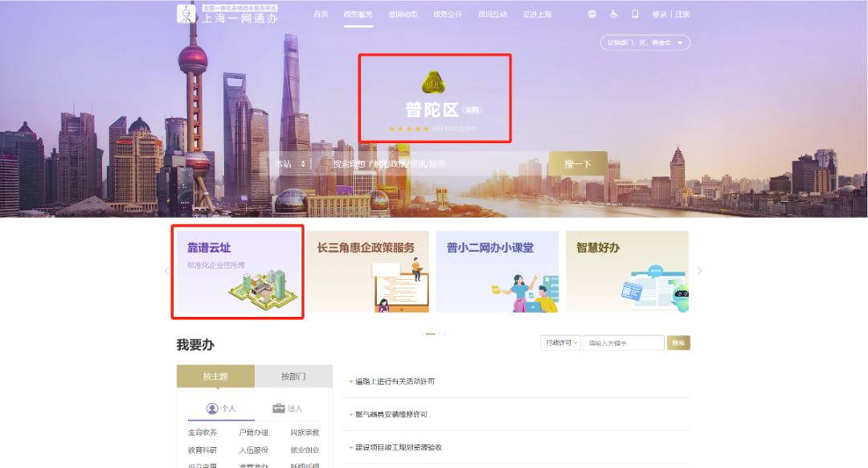Viewport: 868px width, 468px height.
Task: Click the 请输入关键字 keyword input field
Action: point(624,343)
